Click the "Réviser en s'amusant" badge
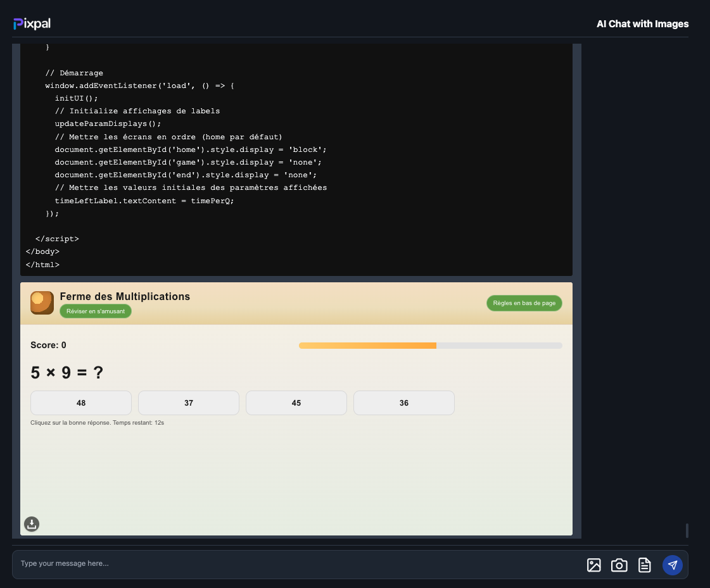The width and height of the screenshot is (710, 588). 96,311
